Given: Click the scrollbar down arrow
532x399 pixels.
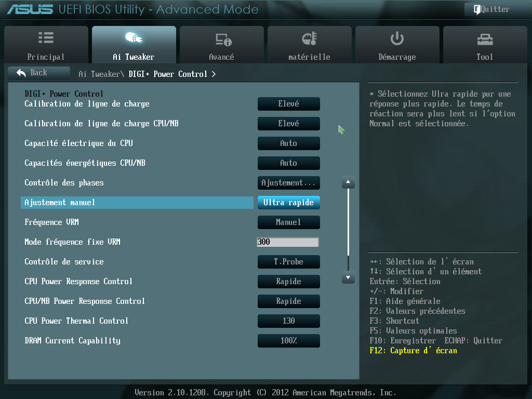Looking at the screenshot, I should [348, 277].
